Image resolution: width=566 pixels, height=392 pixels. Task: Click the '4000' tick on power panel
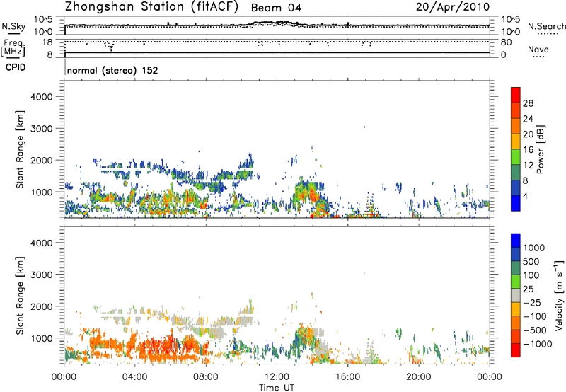[41, 97]
